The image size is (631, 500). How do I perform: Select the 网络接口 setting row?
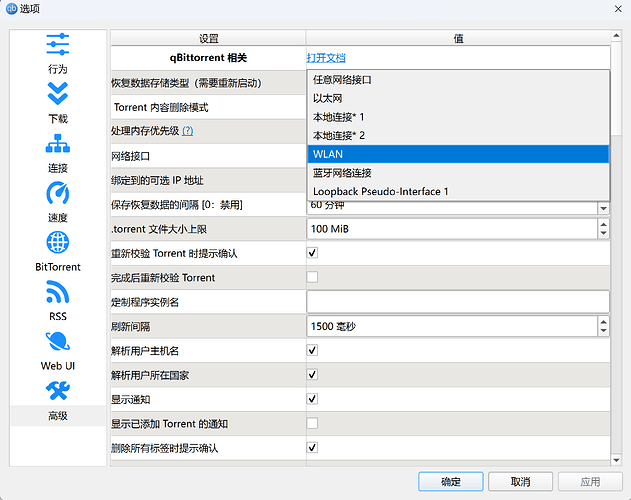point(208,156)
